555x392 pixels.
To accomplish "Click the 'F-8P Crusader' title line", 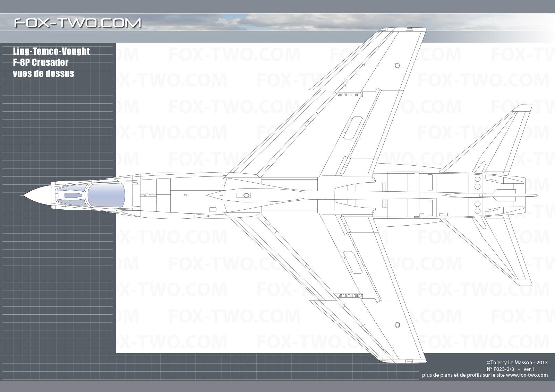I will point(41,62).
